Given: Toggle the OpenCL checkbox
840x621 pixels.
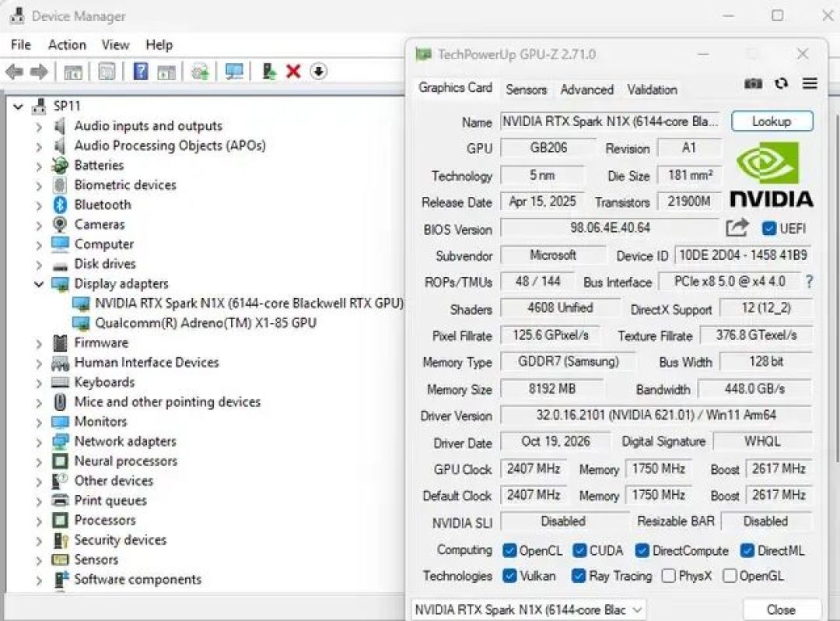Looking at the screenshot, I should 509,550.
